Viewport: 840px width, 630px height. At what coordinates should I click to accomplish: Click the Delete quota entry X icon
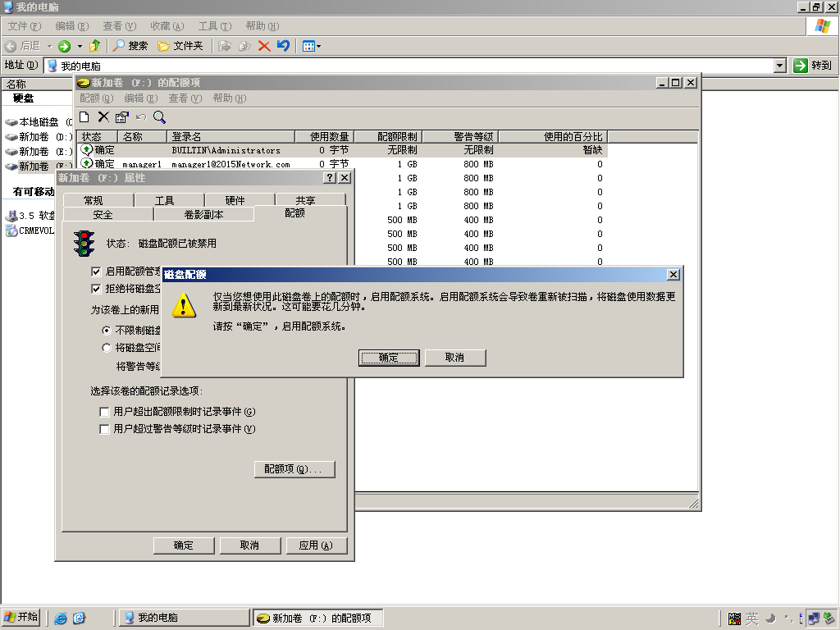pyautogui.click(x=103, y=116)
